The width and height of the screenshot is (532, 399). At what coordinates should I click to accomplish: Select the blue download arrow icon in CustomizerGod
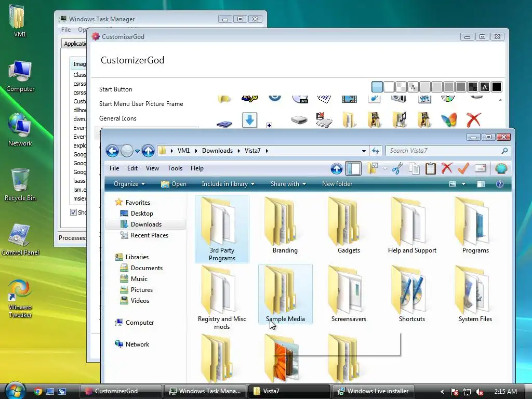point(250,120)
